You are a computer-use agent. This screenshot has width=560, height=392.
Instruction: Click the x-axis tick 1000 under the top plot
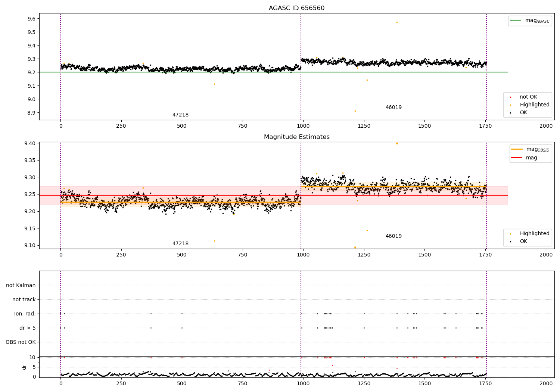point(303,126)
